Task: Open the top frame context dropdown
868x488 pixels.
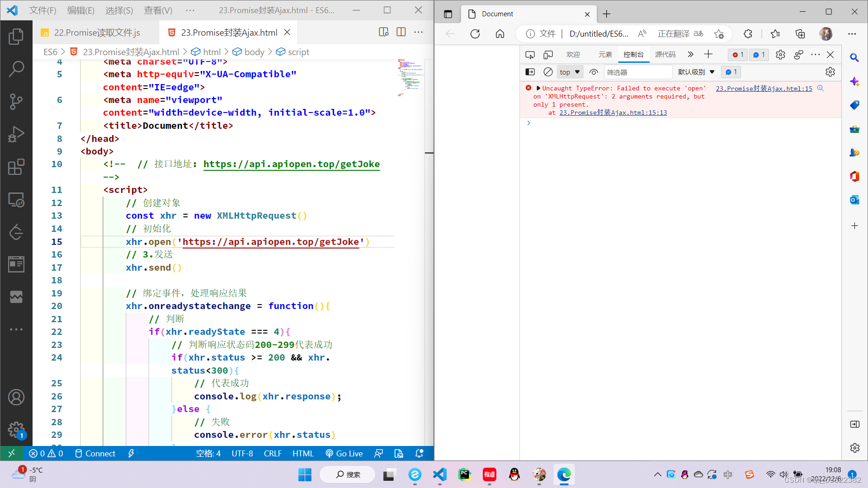Action: [x=569, y=72]
